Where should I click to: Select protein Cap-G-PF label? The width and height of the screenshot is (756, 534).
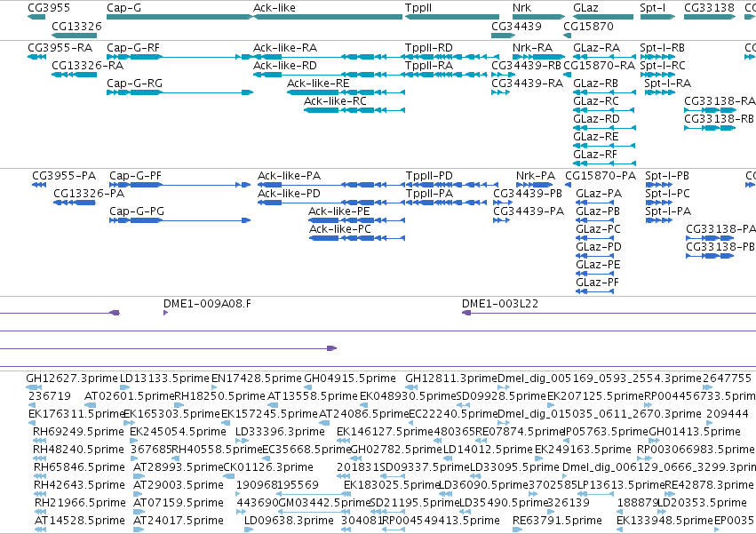pyautogui.click(x=136, y=176)
